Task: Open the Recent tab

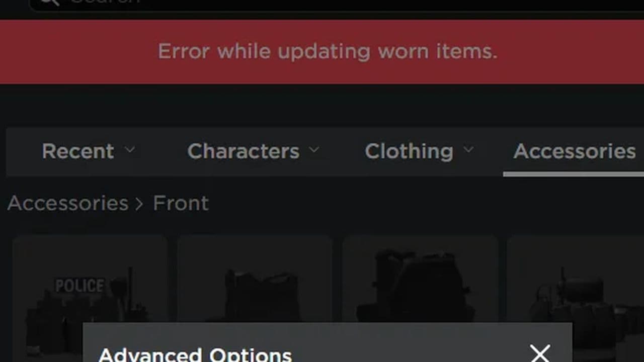Action: (78, 151)
